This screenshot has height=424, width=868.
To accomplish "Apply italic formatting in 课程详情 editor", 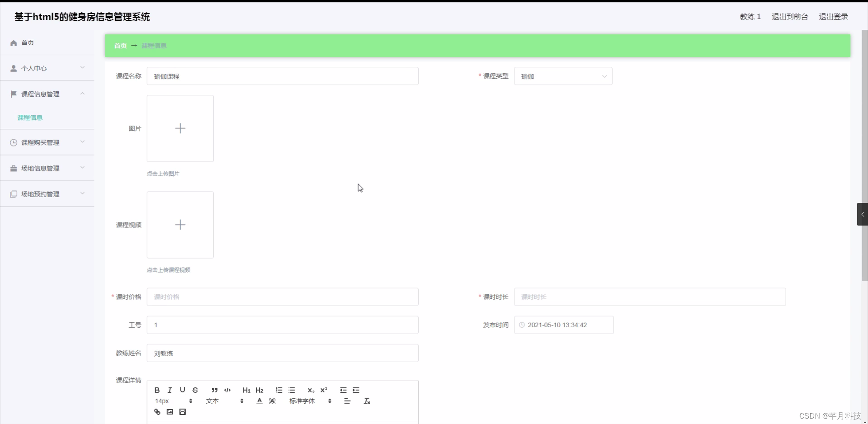I will [170, 390].
